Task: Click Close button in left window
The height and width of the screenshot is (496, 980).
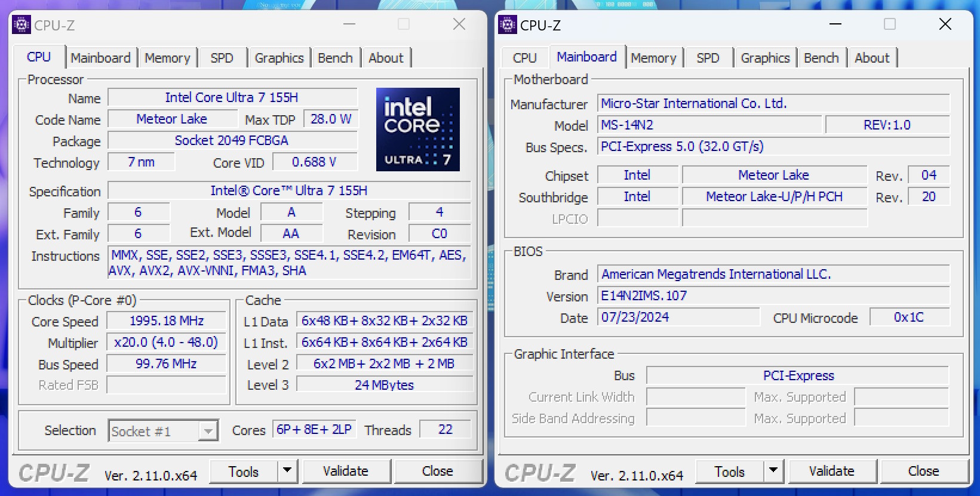Action: pos(438,471)
